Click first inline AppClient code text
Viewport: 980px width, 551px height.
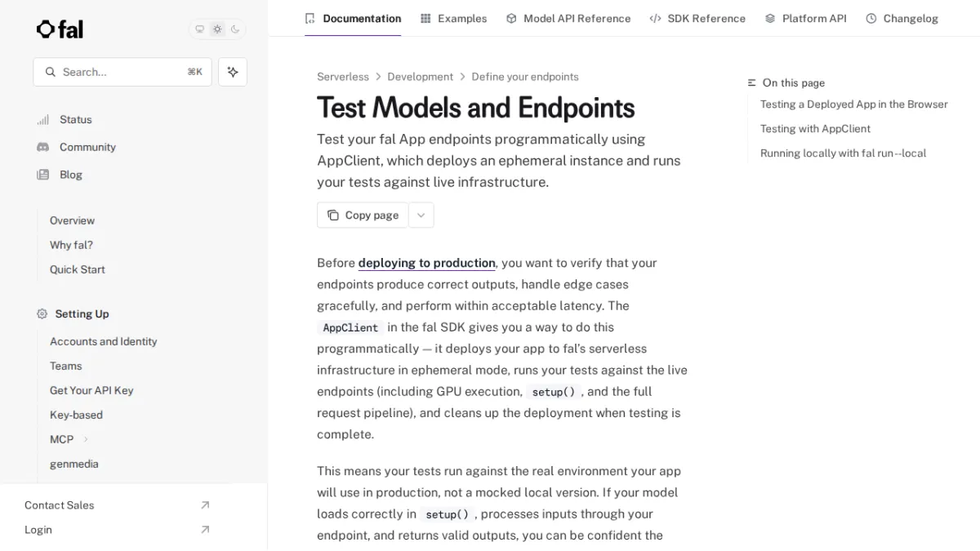tap(350, 327)
